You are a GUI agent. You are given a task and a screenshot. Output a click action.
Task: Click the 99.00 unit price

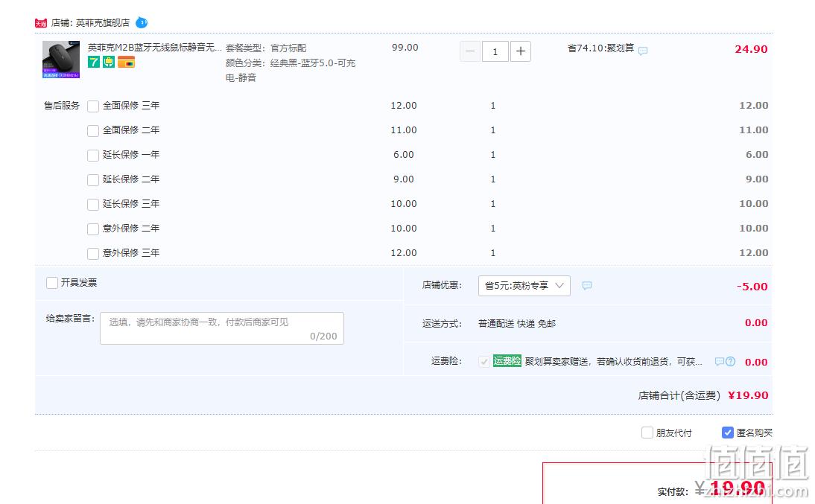pyautogui.click(x=405, y=48)
